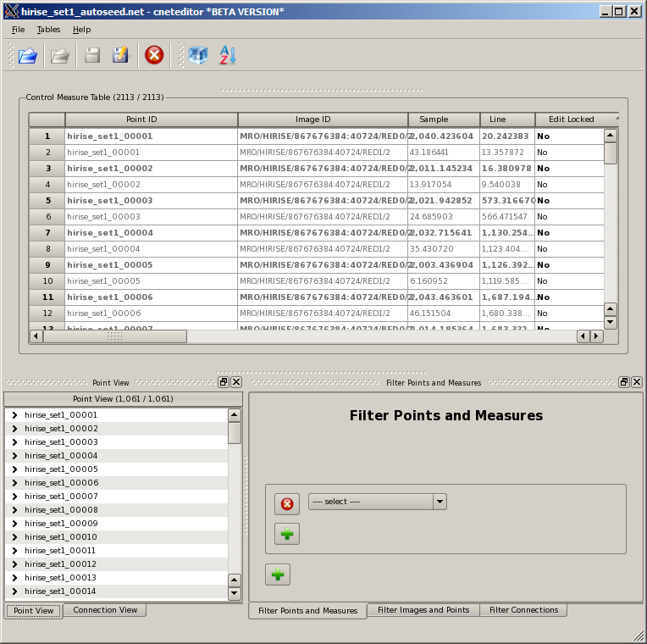Click the blue cube toolbar icon
Image resolution: width=647 pixels, height=644 pixels.
click(x=197, y=55)
